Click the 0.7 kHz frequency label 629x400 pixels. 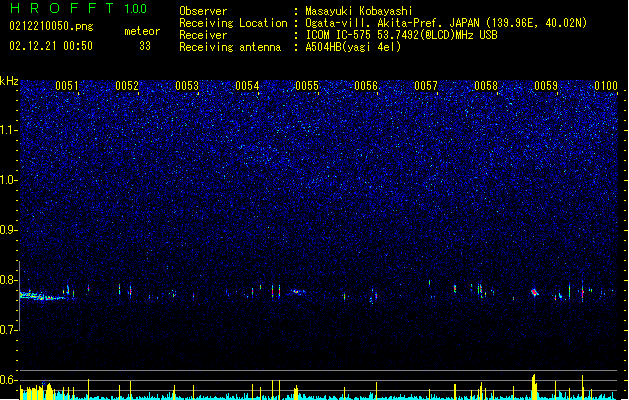pyautogui.click(x=9, y=330)
